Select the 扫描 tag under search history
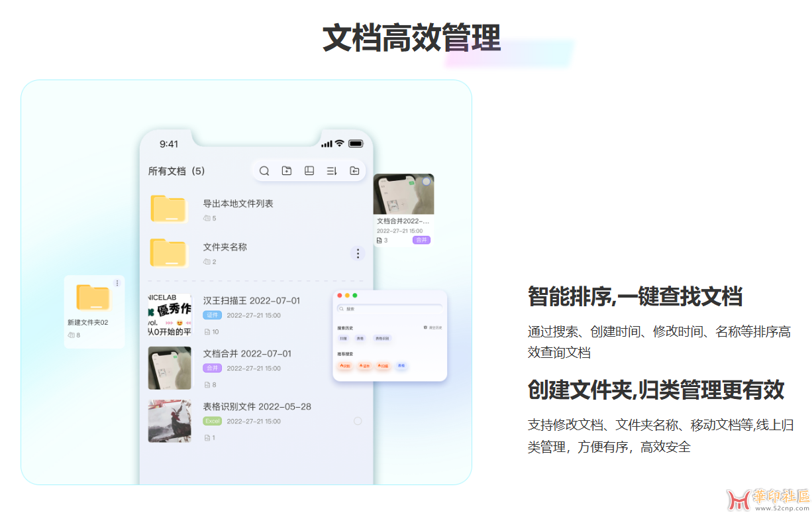Viewport: 812px width, 513px height. [344, 338]
